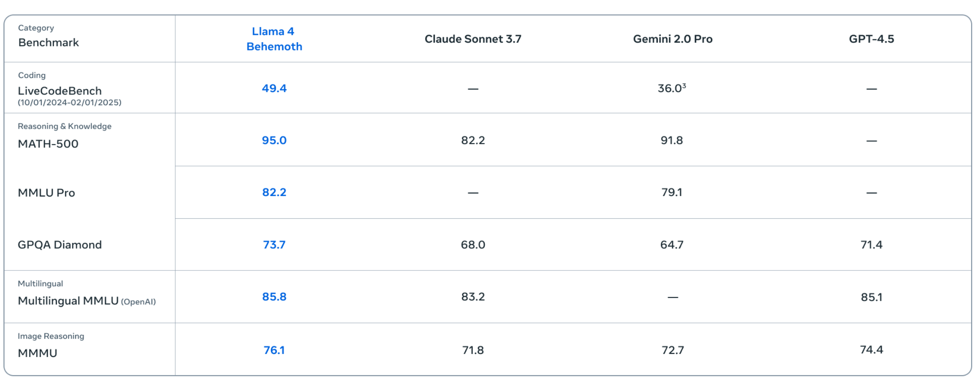Click Claude's 68.0 GPQA Diamond score
Image resolution: width=980 pixels, height=383 pixels.
(473, 245)
